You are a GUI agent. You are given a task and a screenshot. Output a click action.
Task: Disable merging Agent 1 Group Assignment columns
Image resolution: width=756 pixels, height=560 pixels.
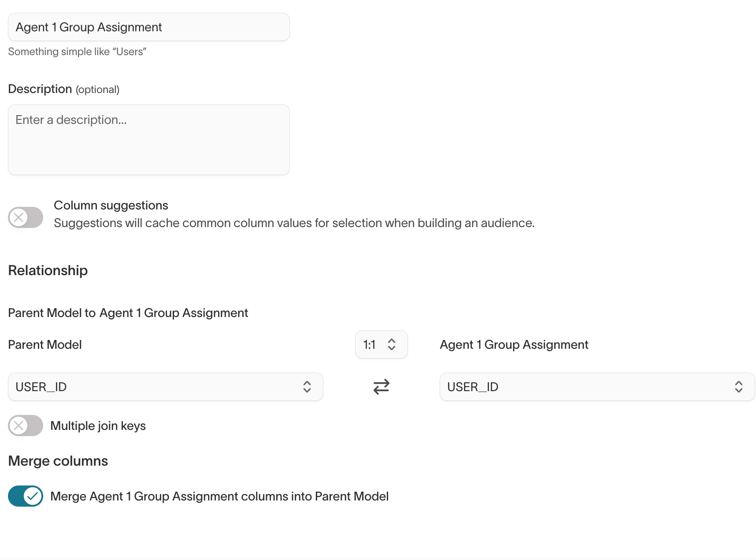pos(25,496)
